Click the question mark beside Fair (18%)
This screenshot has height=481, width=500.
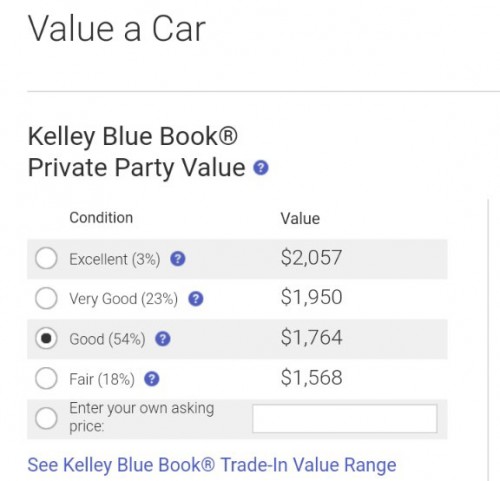click(152, 379)
